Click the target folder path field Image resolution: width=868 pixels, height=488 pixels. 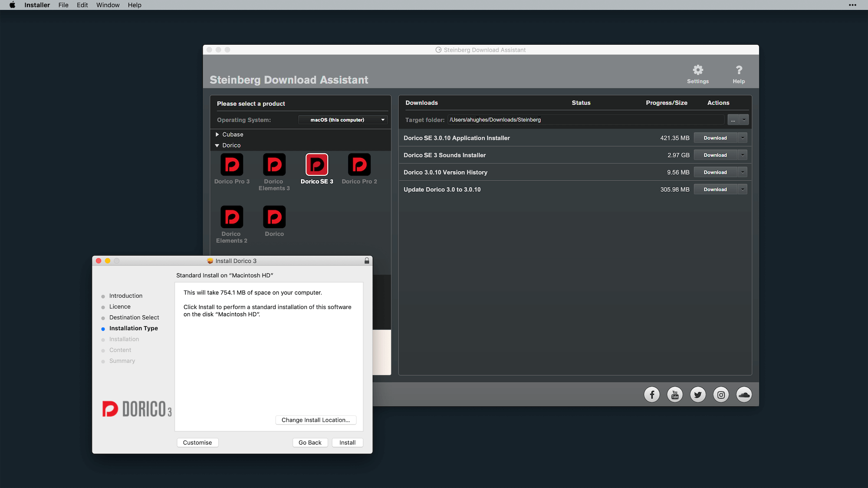586,120
